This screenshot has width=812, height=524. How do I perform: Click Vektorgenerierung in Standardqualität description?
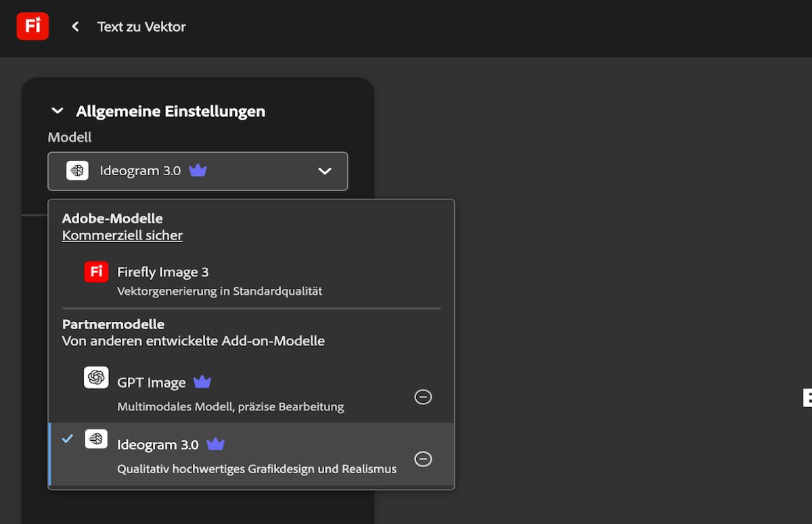[220, 291]
